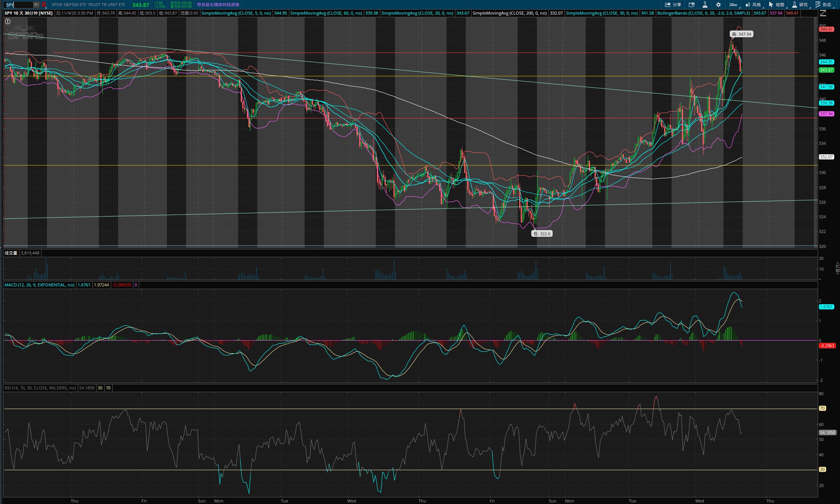
Task: Click the 341.58 price axis tag
Action: point(826,87)
